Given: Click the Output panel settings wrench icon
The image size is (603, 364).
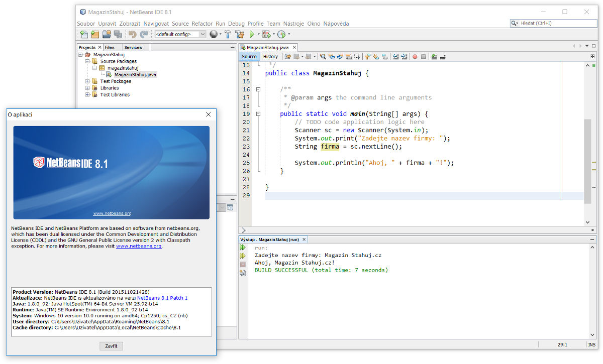Looking at the screenshot, I should pos(243,273).
